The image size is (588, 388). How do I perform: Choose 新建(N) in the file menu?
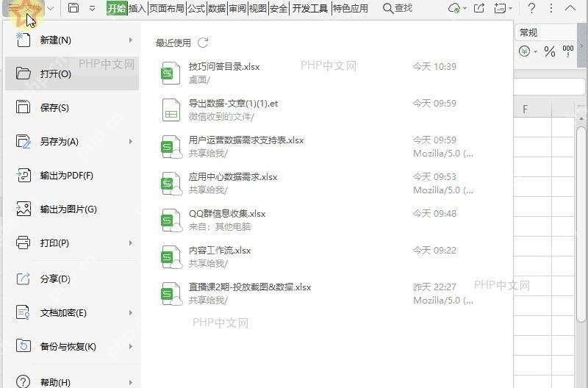coord(71,40)
